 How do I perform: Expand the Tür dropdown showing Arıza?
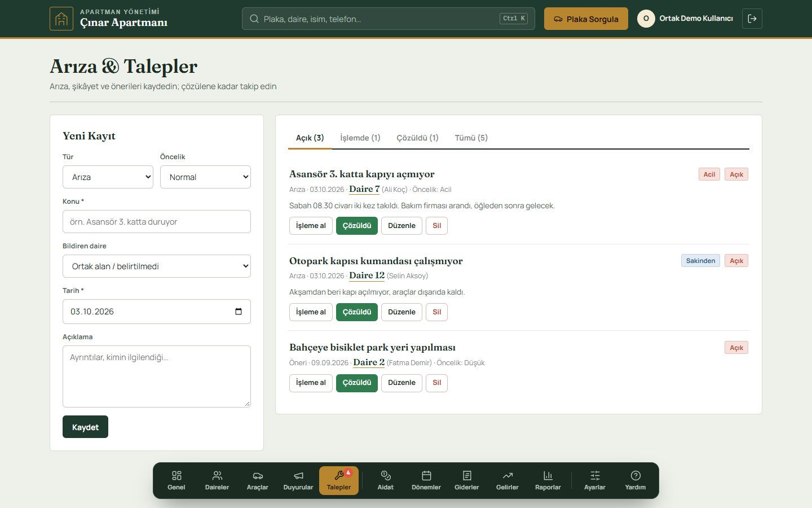tap(108, 177)
